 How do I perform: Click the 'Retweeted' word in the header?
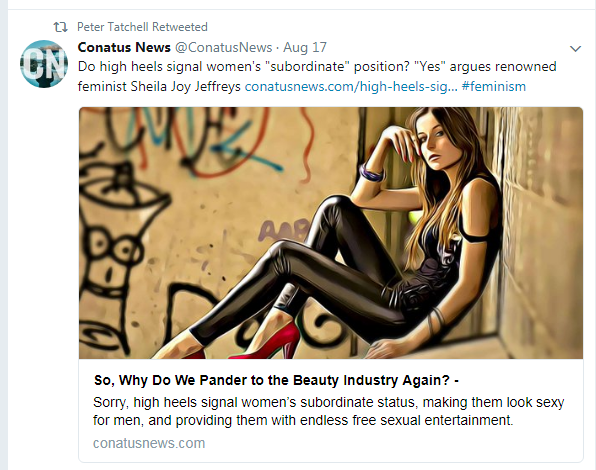coord(180,27)
